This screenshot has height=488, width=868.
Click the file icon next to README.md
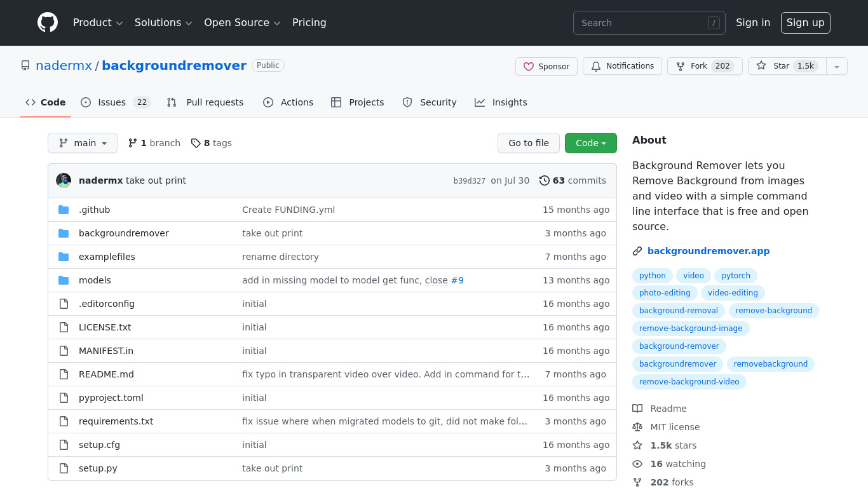point(64,374)
